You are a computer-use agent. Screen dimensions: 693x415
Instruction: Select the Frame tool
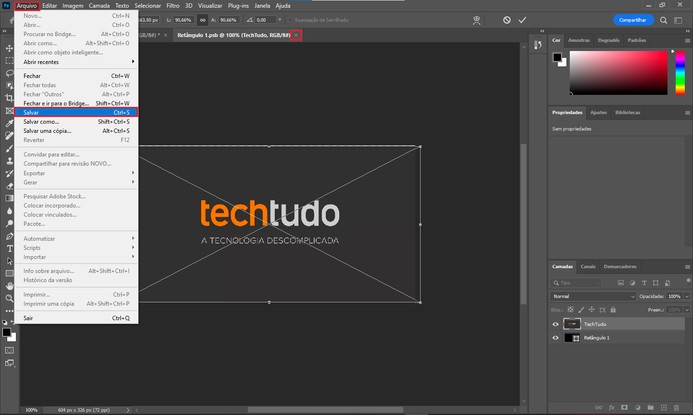point(9,110)
